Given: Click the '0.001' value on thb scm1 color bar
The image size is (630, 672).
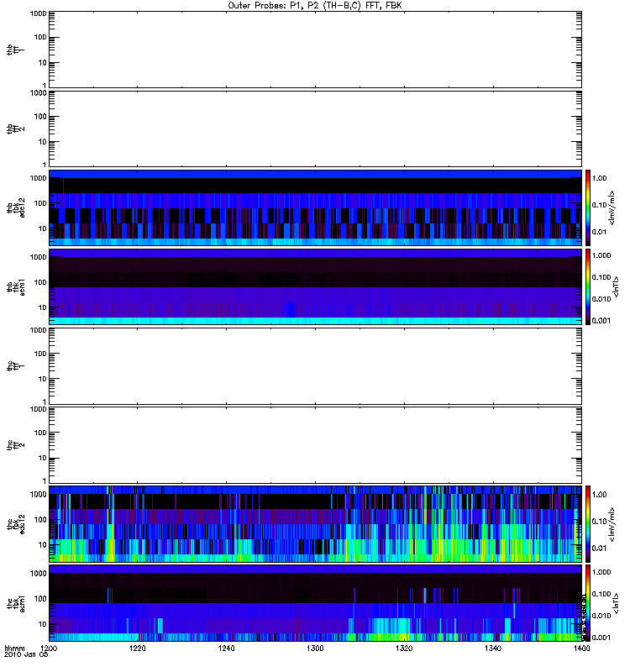Looking at the screenshot, I should [601, 321].
